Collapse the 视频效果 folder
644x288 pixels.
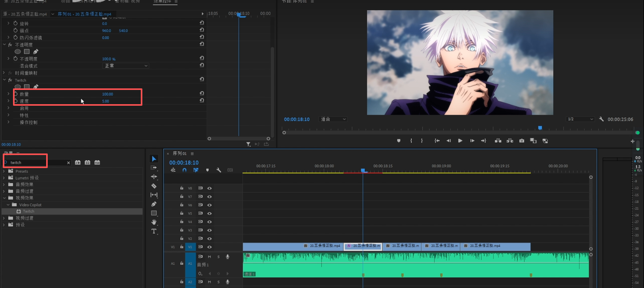coord(4,198)
